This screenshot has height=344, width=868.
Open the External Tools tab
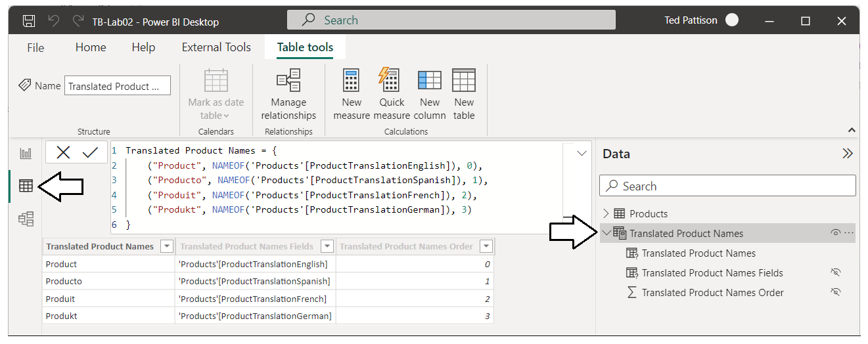[x=216, y=47]
